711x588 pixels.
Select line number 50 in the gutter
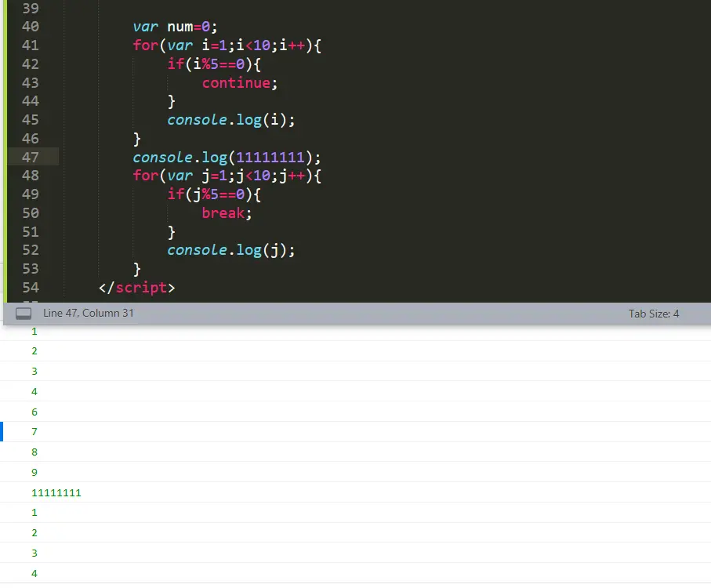(x=31, y=213)
